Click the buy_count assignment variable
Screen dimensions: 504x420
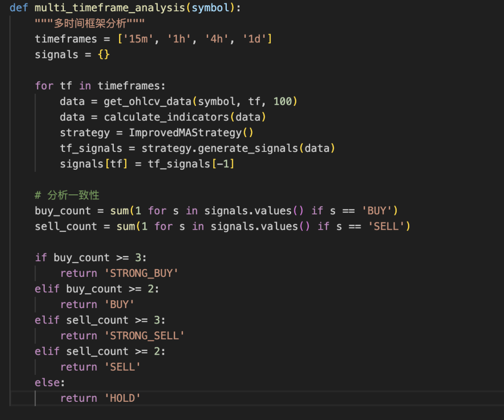pos(63,211)
